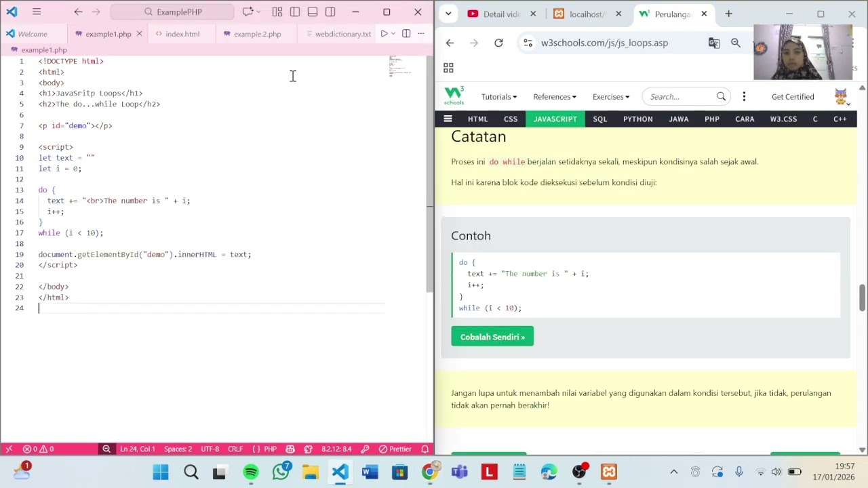This screenshot has height=488, width=868.
Task: Open the VS Code hamburger menu
Action: tap(37, 12)
